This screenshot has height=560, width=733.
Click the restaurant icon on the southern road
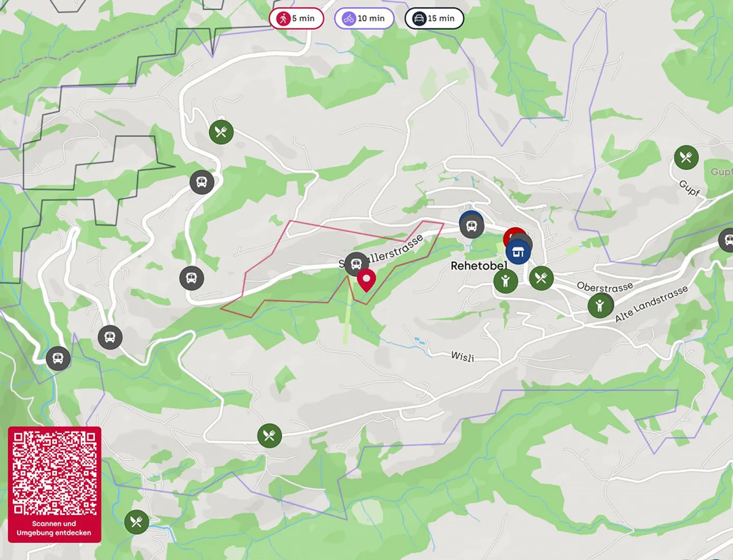pyautogui.click(x=269, y=436)
